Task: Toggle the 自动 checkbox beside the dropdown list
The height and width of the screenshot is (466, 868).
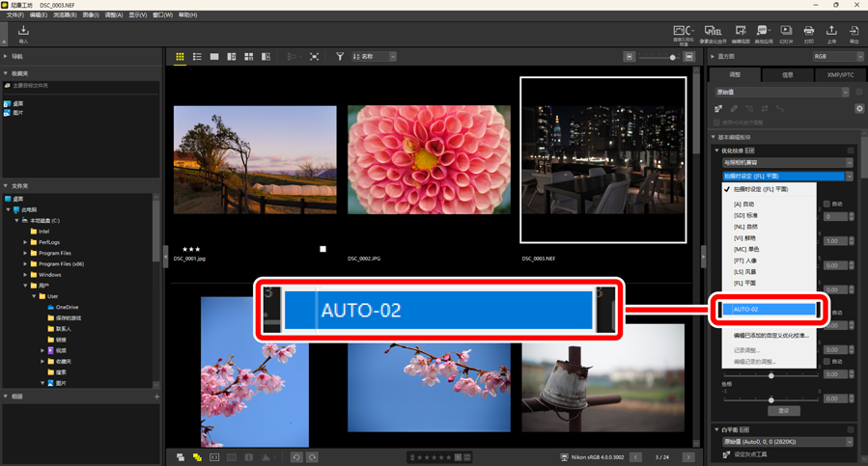Action: click(826, 204)
